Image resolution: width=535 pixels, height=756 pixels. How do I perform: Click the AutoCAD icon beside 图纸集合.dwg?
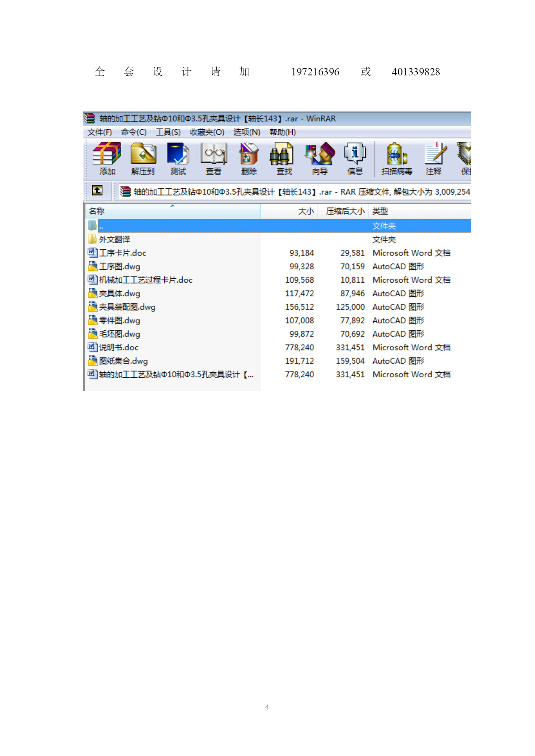[x=92, y=361]
